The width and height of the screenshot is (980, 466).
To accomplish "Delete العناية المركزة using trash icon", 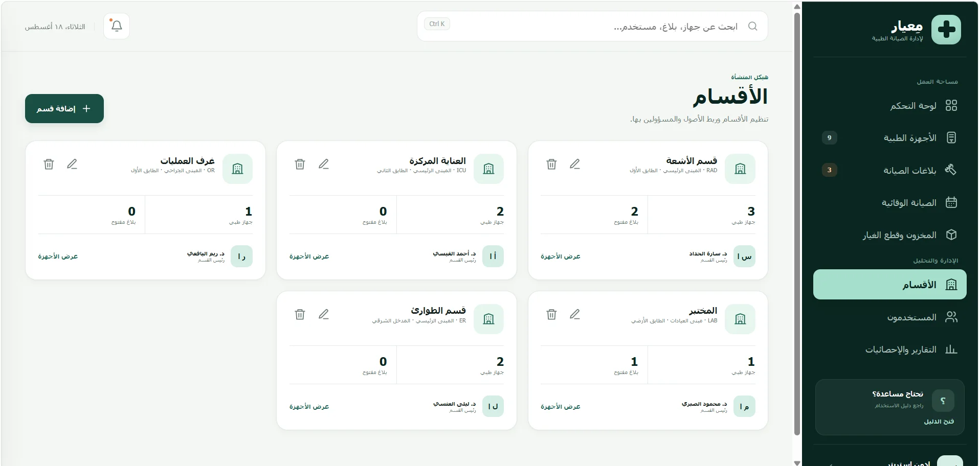I will (x=300, y=164).
